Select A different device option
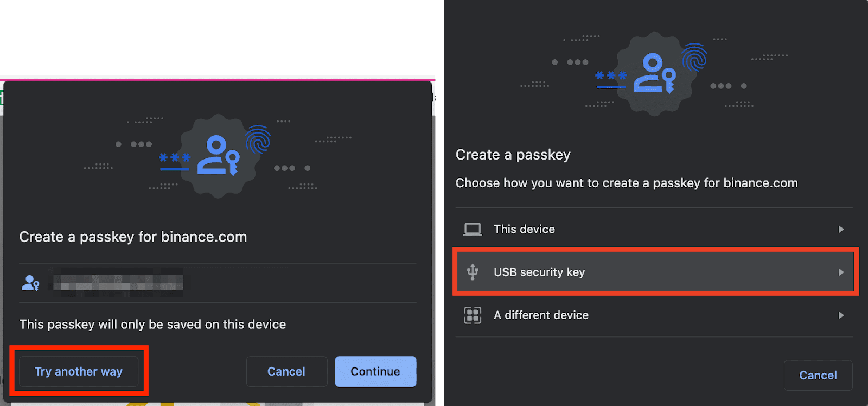The image size is (868, 406). click(x=654, y=315)
